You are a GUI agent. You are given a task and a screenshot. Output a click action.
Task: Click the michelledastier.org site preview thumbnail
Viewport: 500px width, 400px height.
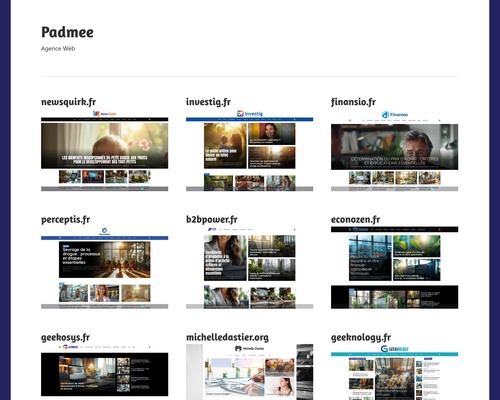coord(250,372)
